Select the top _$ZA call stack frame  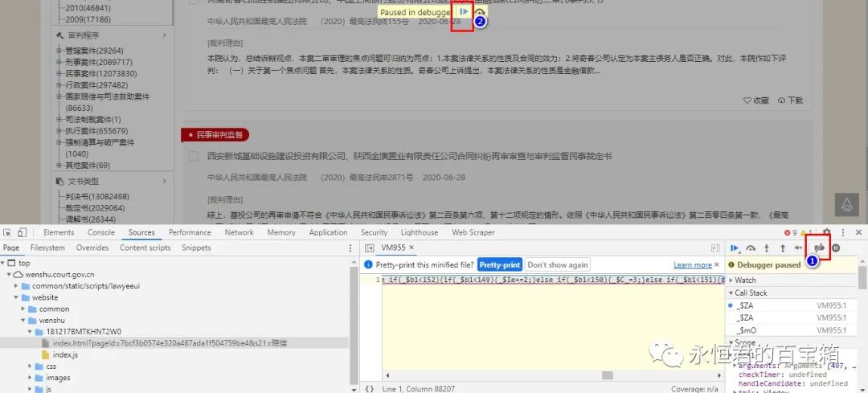791,305
